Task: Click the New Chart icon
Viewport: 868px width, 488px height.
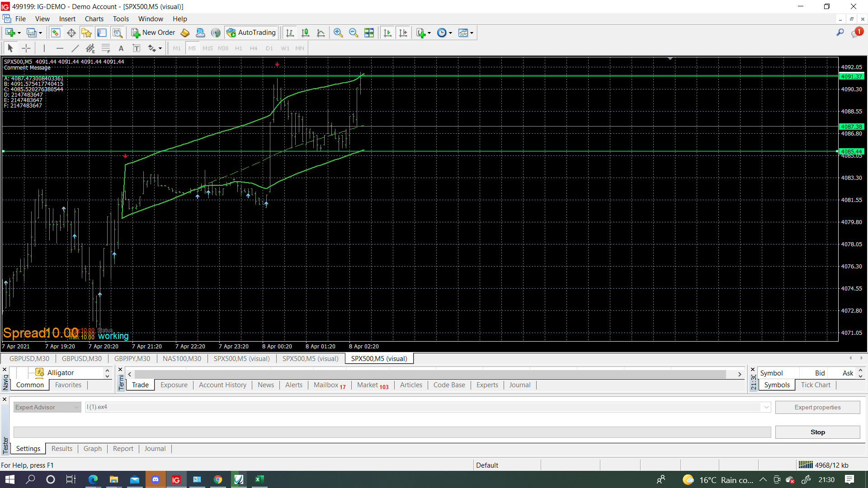Action: point(10,33)
